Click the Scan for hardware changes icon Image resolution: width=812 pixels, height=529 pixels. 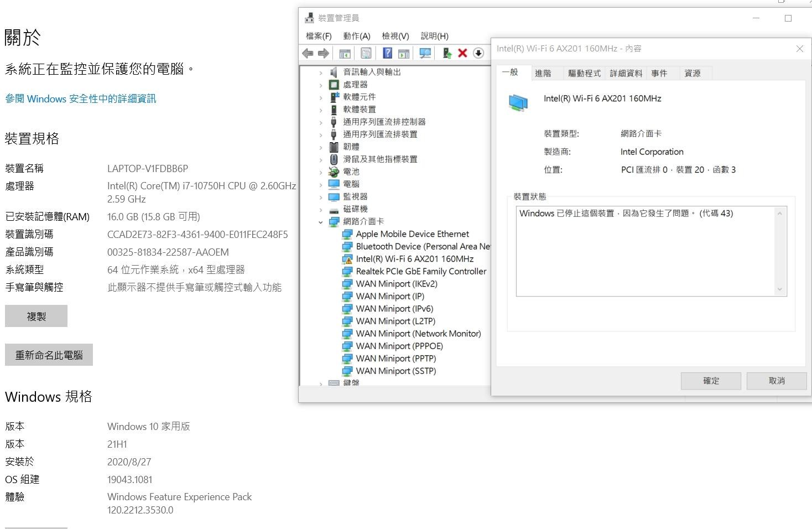[424, 53]
